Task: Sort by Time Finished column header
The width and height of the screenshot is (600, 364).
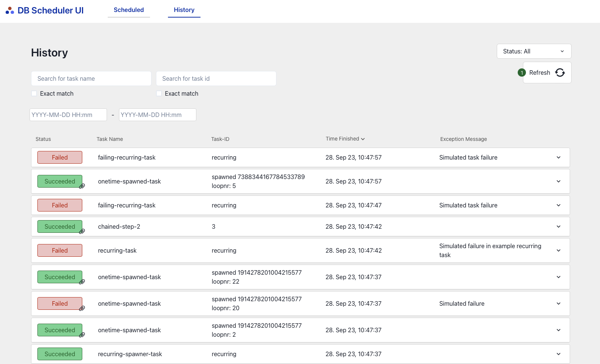Action: 345,139
